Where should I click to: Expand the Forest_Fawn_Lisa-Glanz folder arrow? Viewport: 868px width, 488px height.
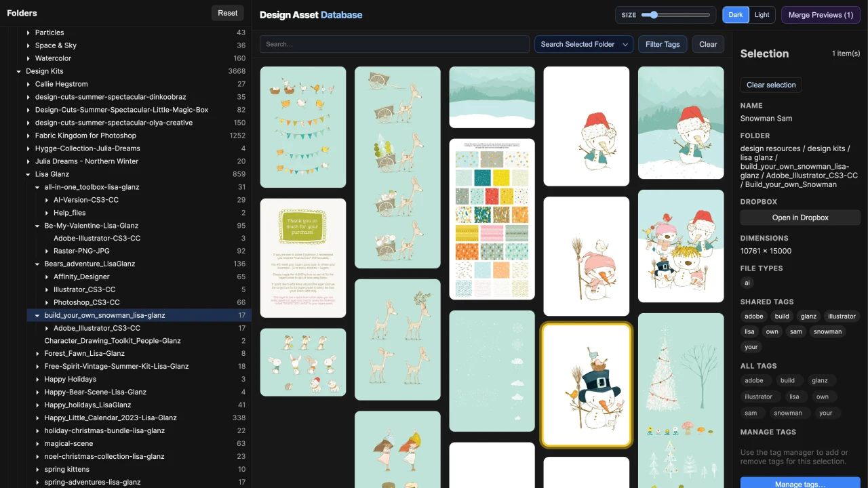click(x=38, y=353)
